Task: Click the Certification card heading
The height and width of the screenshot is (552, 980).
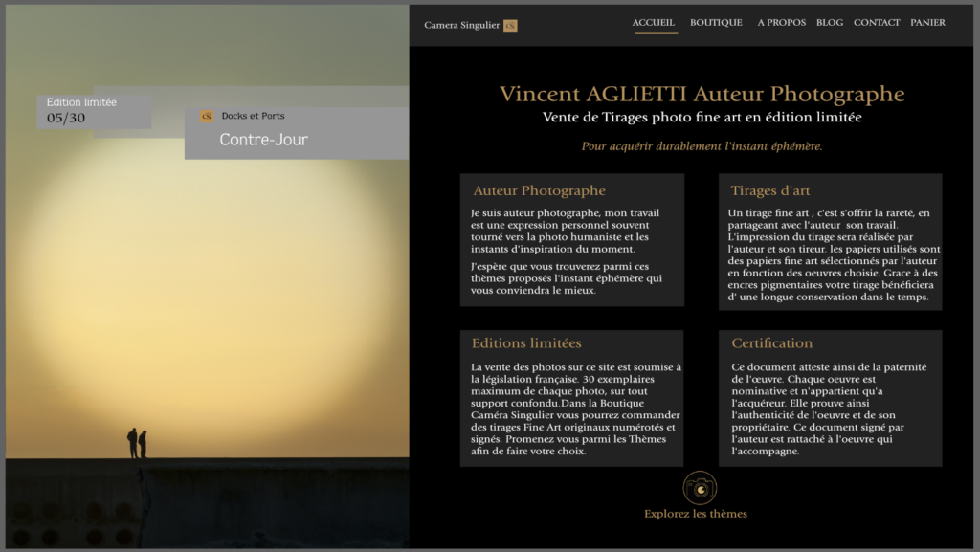Action: [x=772, y=343]
